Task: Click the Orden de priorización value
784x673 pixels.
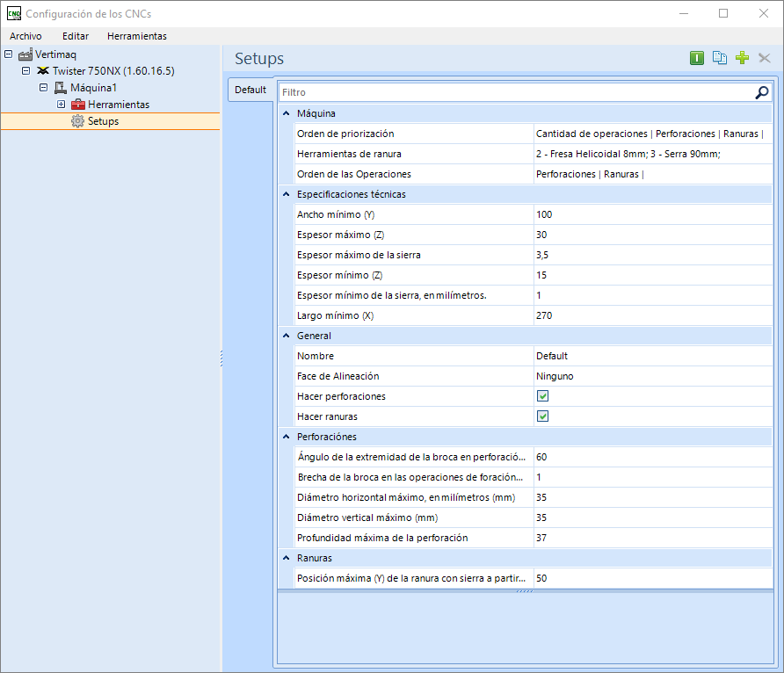Action: 653,134
